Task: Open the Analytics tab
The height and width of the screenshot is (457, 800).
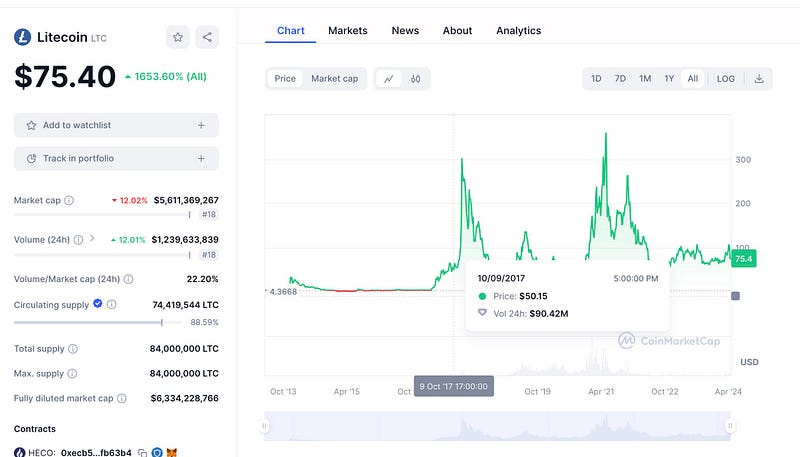Action: (518, 31)
